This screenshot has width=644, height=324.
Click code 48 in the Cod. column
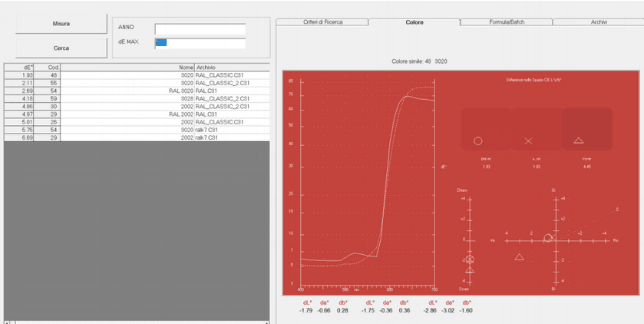(54, 75)
